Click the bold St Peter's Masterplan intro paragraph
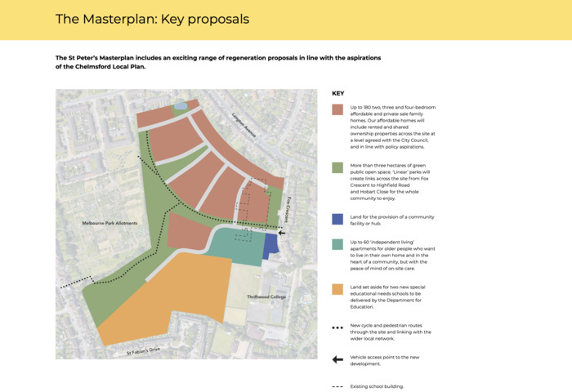Viewport: 572px width, 392px height. point(218,62)
